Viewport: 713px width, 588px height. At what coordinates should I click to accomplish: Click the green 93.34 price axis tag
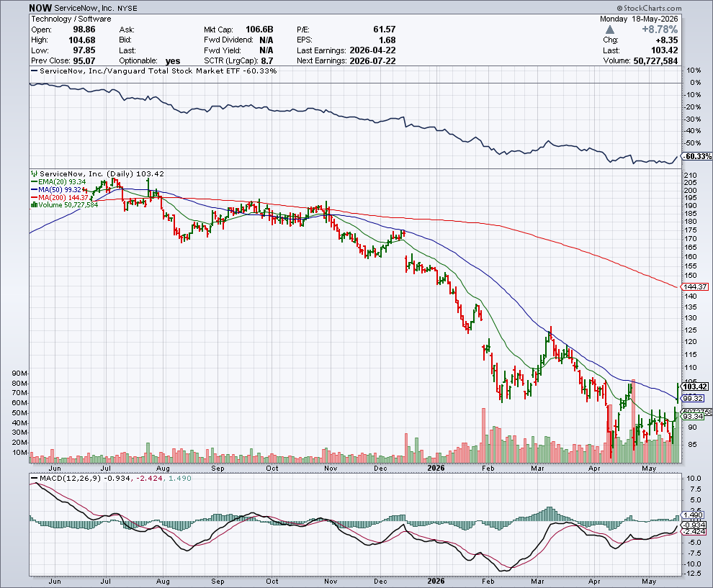[694, 416]
